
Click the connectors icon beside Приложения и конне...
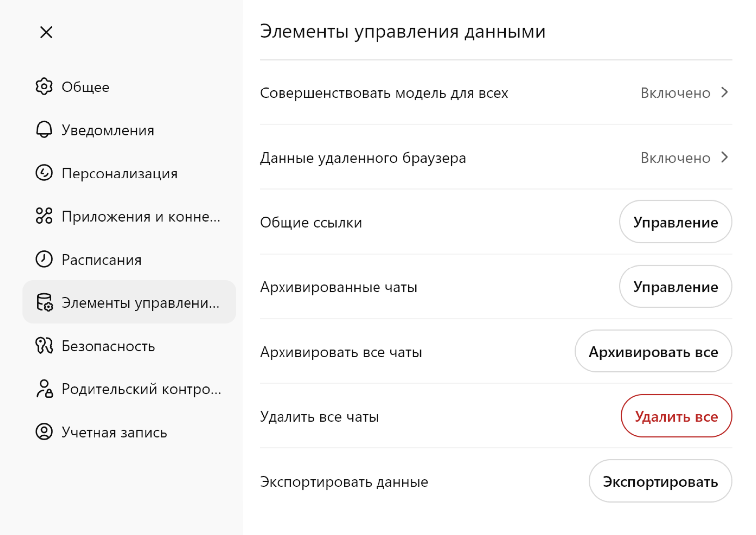[44, 216]
